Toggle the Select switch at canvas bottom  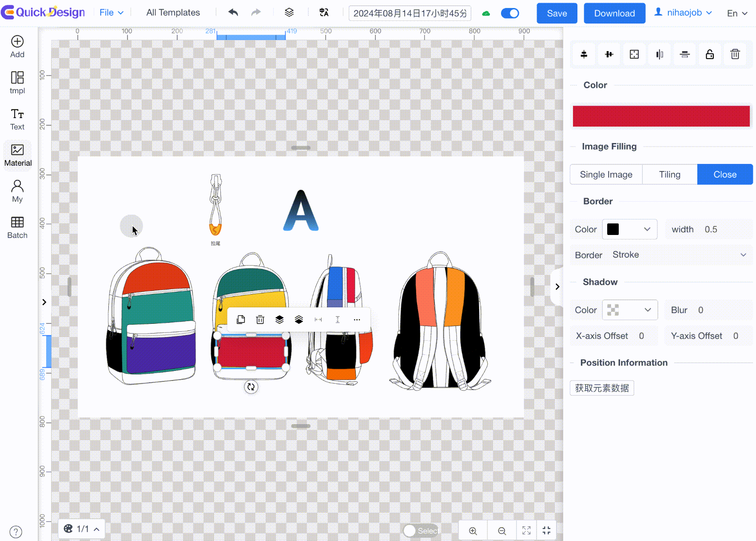[421, 531]
